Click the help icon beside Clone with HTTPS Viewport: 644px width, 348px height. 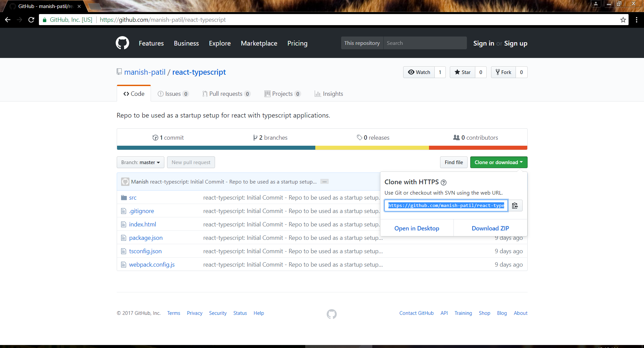pyautogui.click(x=443, y=183)
